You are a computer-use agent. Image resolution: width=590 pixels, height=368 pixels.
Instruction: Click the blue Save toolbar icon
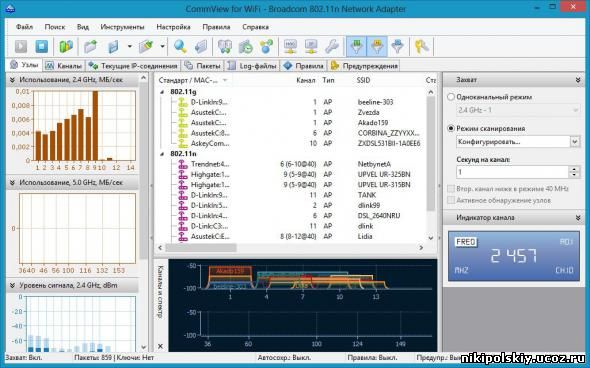coord(113,46)
